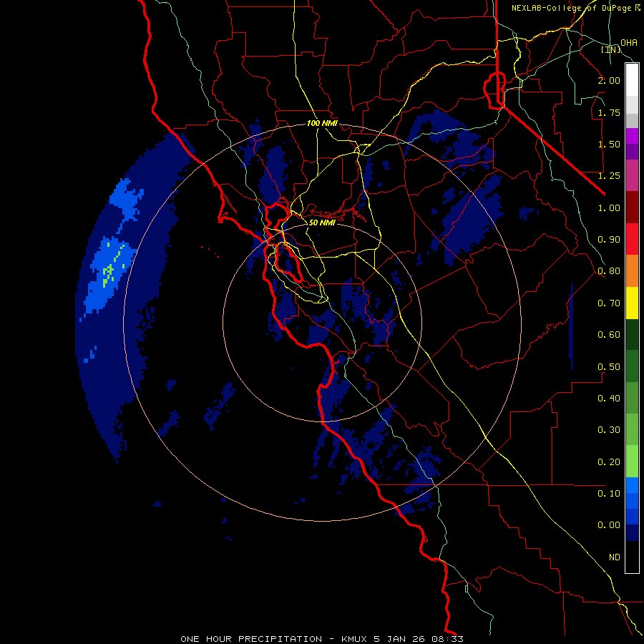Pick the orange swatch above 0.80
Image resolution: width=644 pixels, height=644 pixels.
(x=632, y=271)
